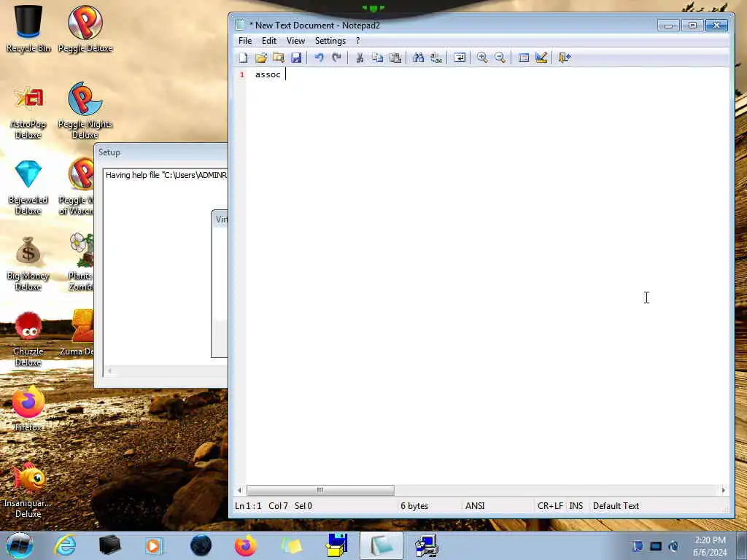Click the '6 bytes' status entry
Screen dimensions: 747x560
(414, 506)
